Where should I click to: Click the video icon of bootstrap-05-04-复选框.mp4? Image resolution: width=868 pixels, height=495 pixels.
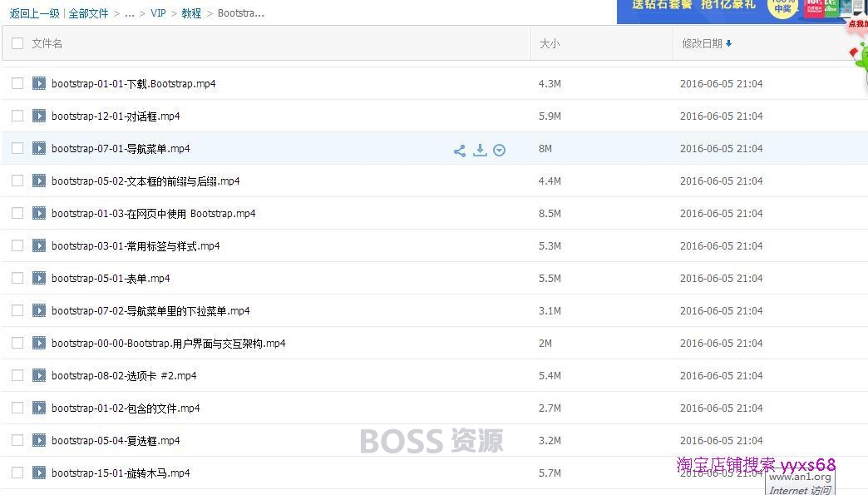coord(39,440)
